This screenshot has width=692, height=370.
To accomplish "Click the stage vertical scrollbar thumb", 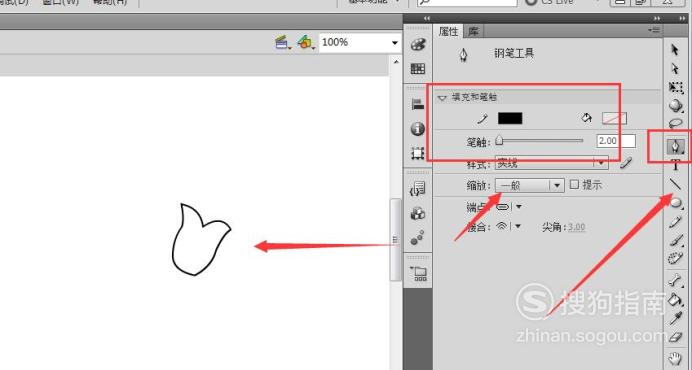I will click(x=395, y=240).
